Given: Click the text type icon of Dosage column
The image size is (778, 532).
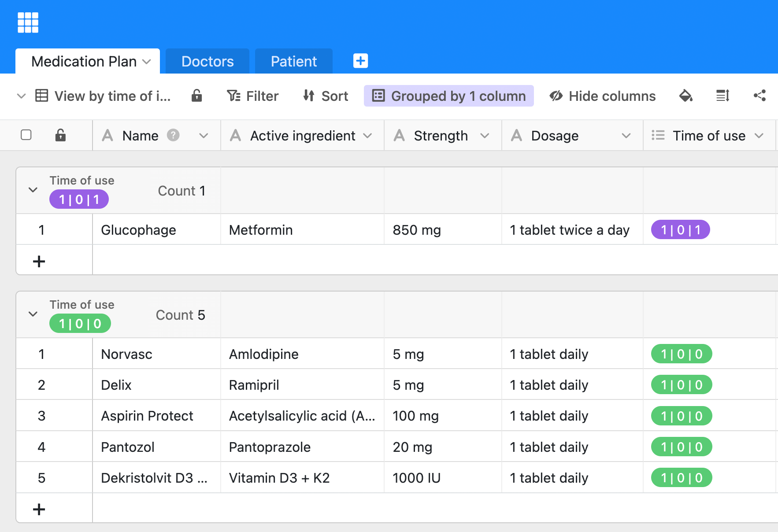Looking at the screenshot, I should coord(516,135).
